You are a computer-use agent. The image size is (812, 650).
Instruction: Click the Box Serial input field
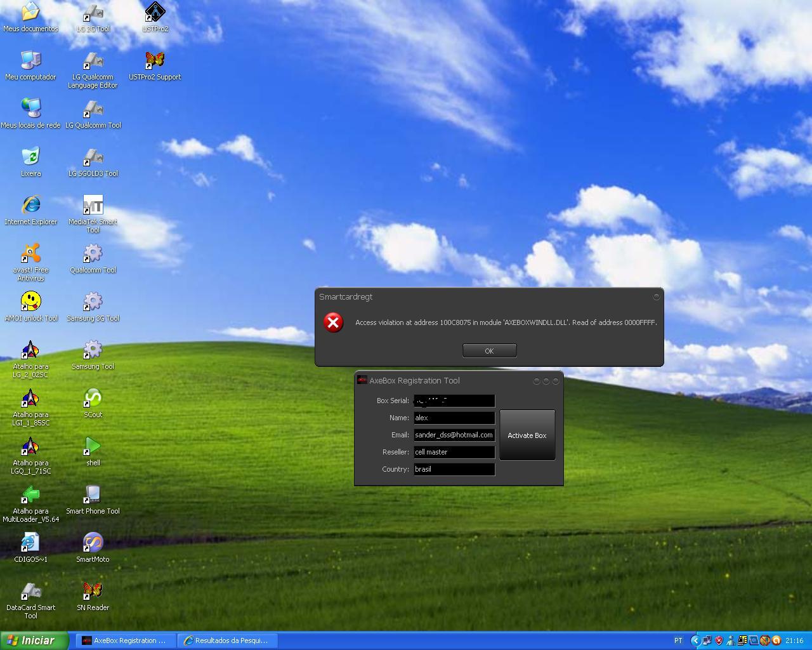454,401
